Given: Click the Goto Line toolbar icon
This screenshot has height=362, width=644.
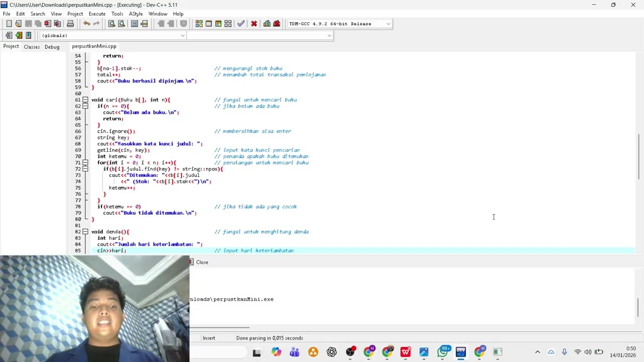Looking at the screenshot, I should (x=144, y=24).
